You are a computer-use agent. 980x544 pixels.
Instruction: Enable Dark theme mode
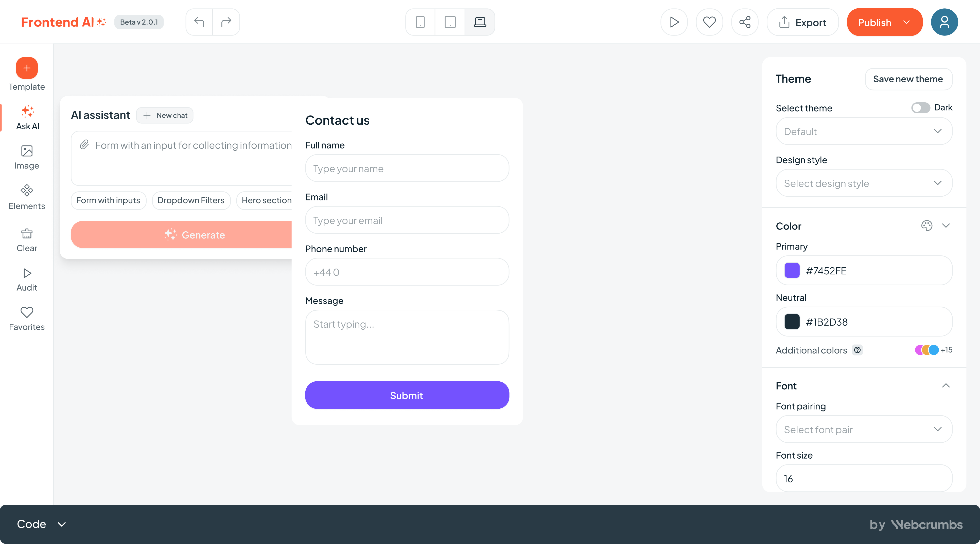[x=920, y=108]
